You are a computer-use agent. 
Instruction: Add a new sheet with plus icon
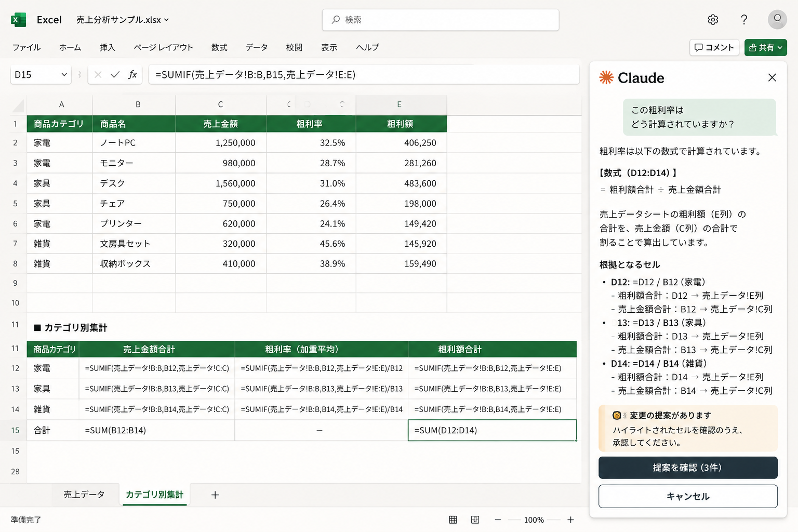click(215, 495)
